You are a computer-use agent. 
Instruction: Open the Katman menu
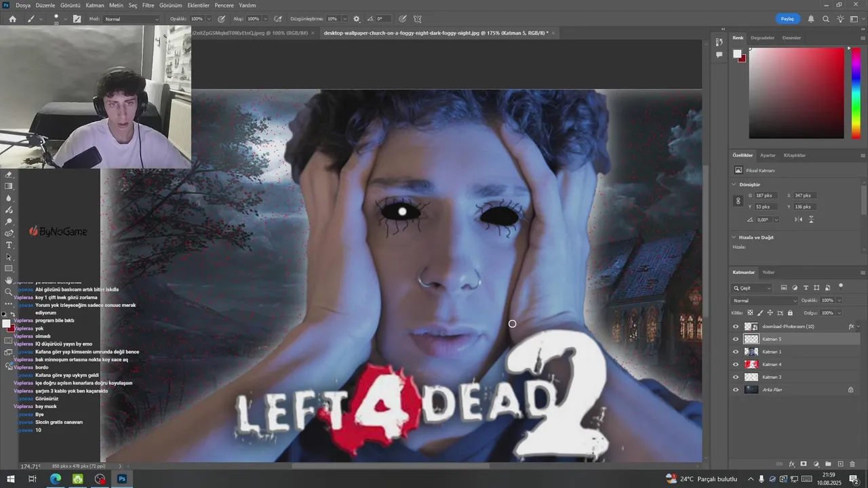[95, 5]
